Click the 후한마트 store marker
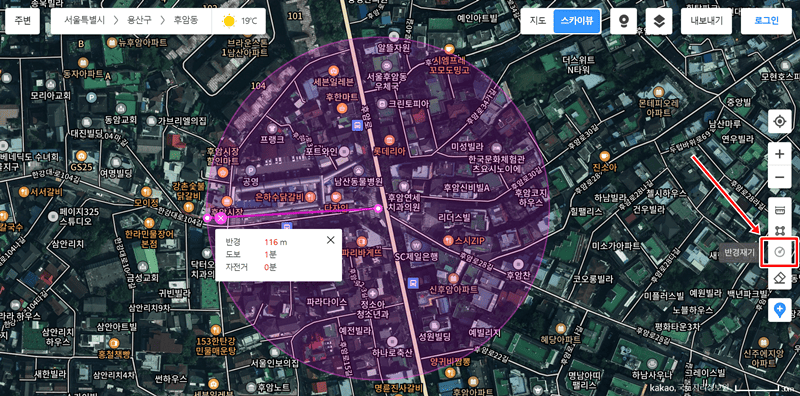Viewport: 800px width, 396px height. tap(342, 108)
